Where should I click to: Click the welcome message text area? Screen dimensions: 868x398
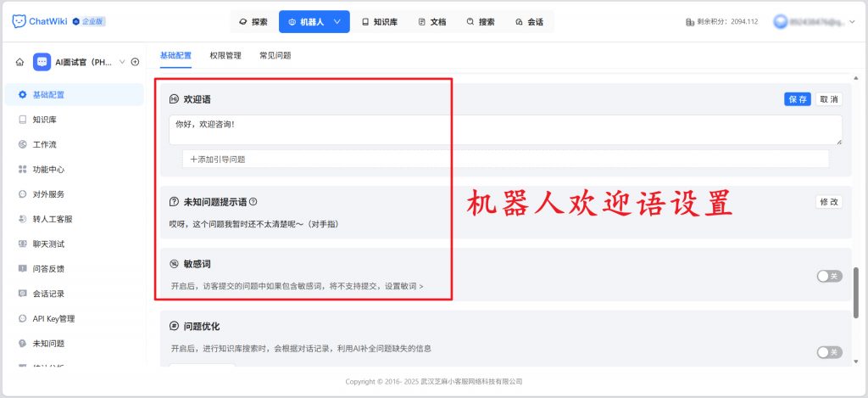(x=505, y=130)
